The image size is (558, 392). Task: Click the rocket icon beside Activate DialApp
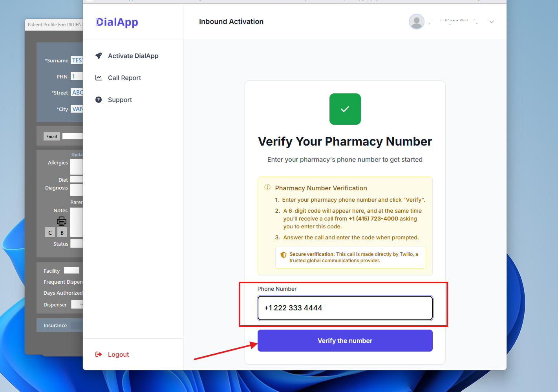99,56
